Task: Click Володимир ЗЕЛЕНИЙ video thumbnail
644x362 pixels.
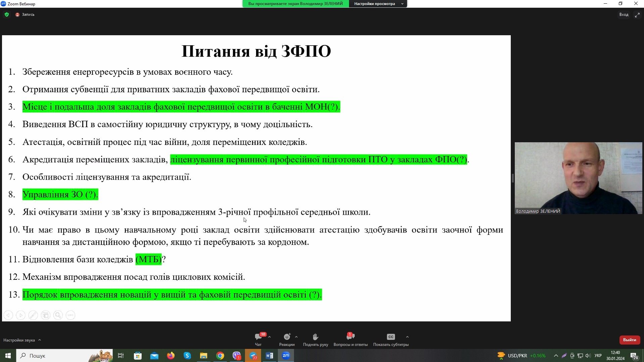Action: [x=578, y=178]
